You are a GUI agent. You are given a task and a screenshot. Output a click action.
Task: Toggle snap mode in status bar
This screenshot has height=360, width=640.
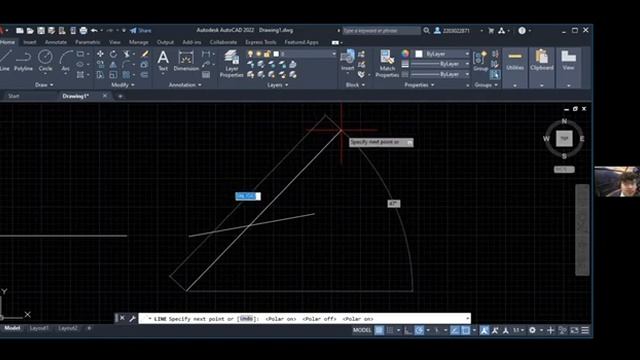click(x=390, y=330)
